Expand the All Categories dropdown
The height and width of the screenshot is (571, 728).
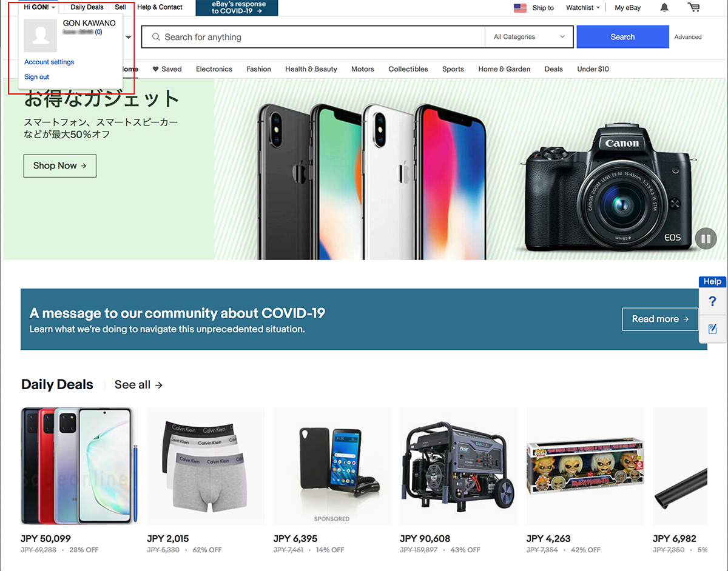tap(529, 37)
